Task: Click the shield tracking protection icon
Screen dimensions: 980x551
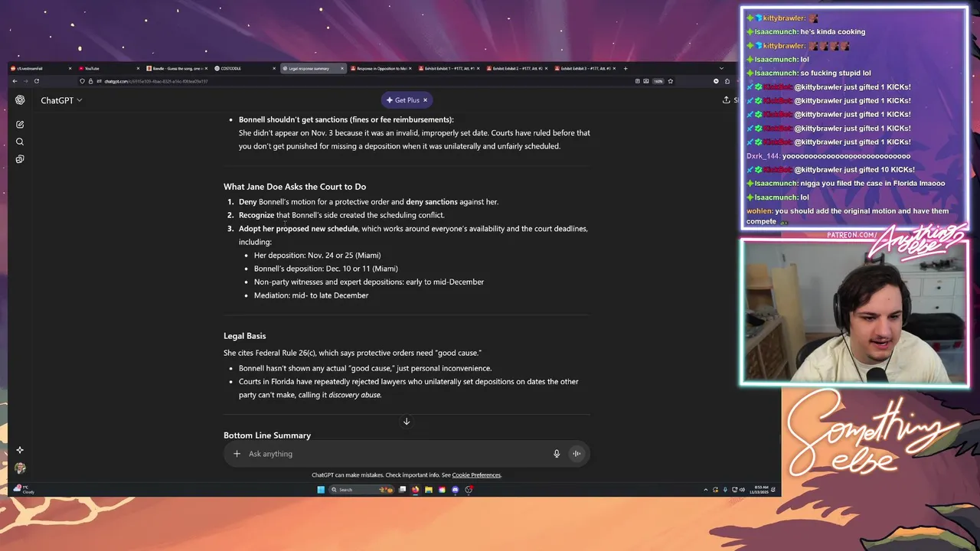Action: coord(82,81)
